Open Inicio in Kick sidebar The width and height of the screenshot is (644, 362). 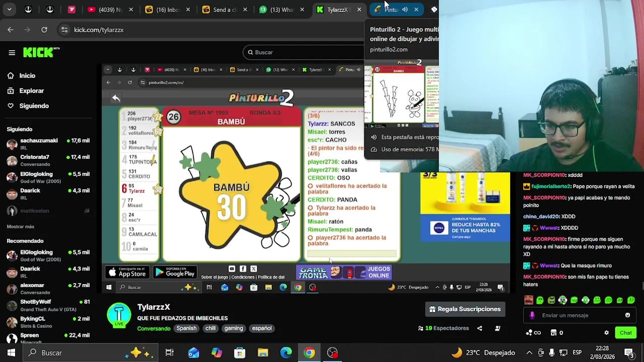pos(27,75)
